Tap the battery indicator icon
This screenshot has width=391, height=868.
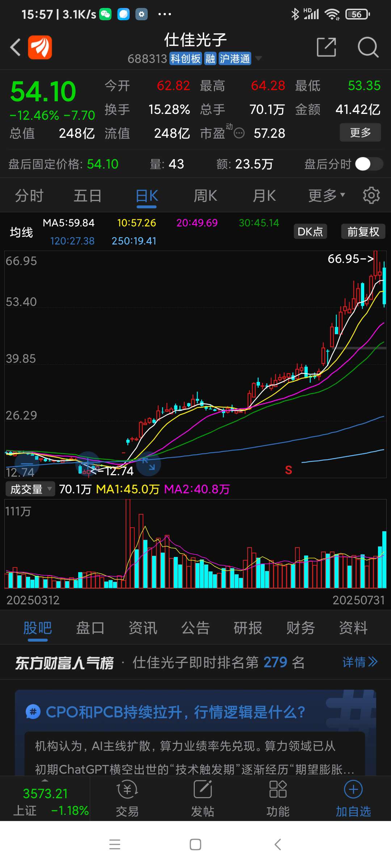358,14
